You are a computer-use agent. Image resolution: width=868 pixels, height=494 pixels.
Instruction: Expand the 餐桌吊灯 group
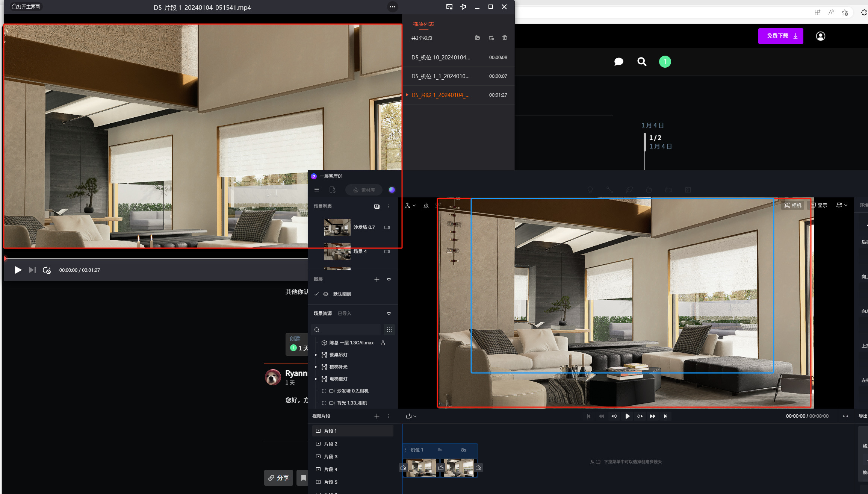pyautogui.click(x=316, y=355)
